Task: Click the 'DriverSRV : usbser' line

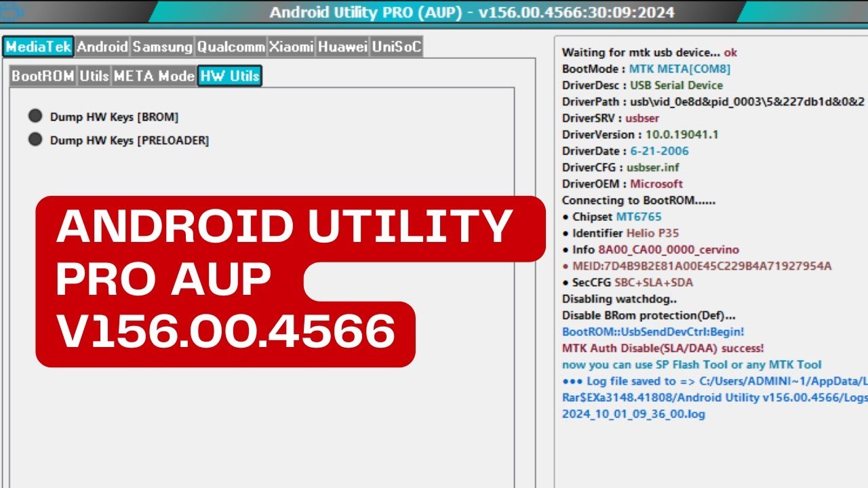Action: click(x=612, y=118)
